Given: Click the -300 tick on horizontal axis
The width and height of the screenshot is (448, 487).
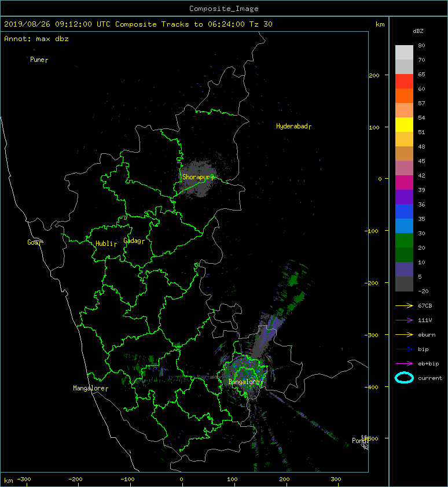Looking at the screenshot, I should (x=24, y=479).
